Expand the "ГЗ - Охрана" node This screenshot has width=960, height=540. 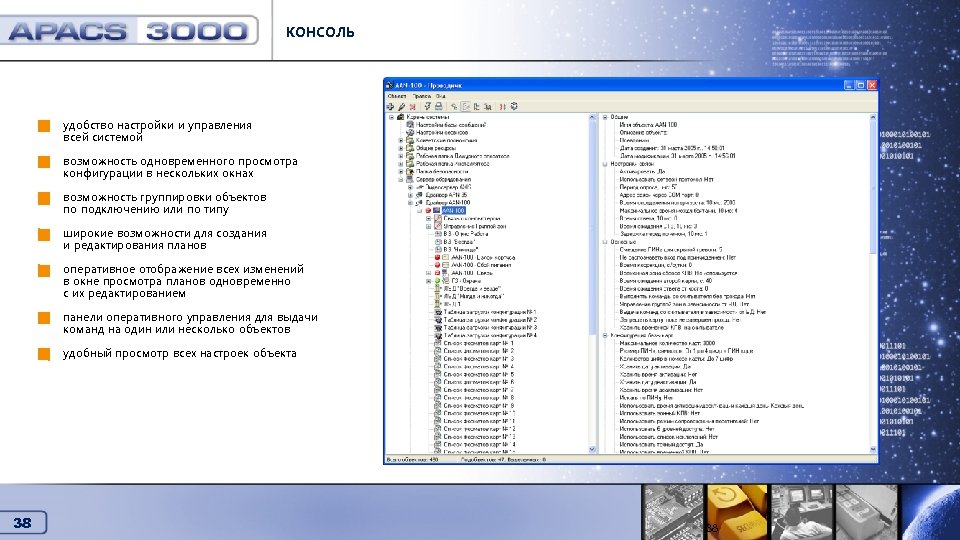(429, 281)
